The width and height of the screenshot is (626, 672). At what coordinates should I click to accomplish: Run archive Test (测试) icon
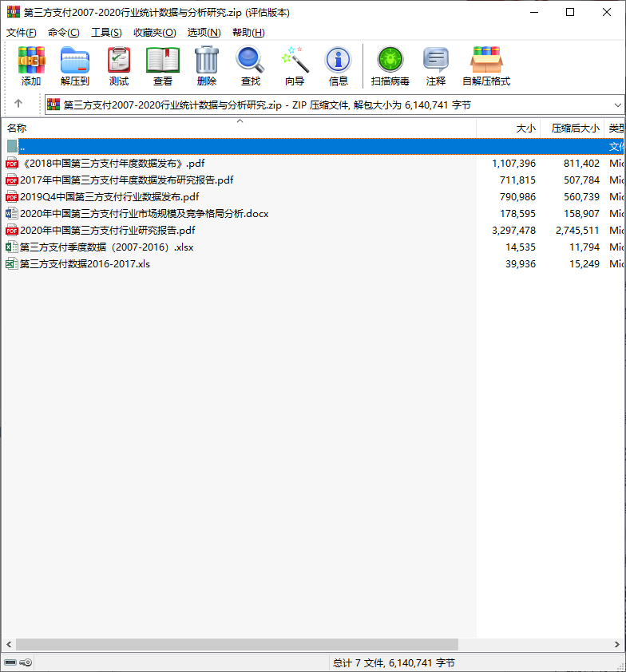tap(119, 66)
